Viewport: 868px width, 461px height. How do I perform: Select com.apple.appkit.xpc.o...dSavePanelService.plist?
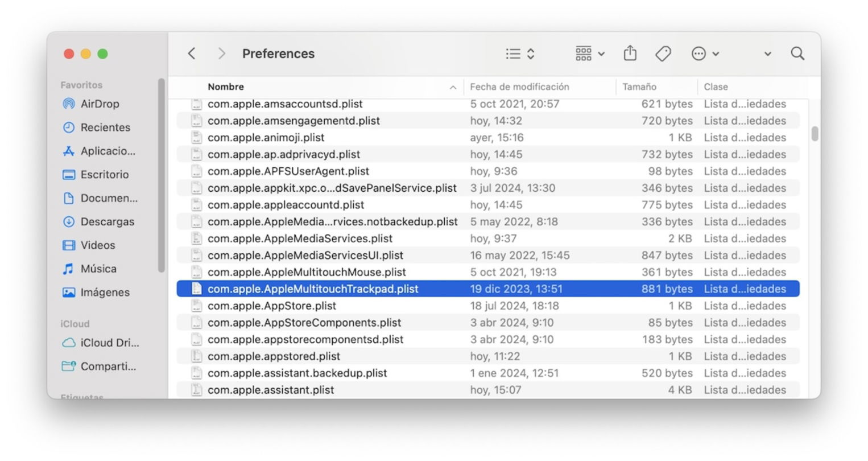(x=488, y=188)
